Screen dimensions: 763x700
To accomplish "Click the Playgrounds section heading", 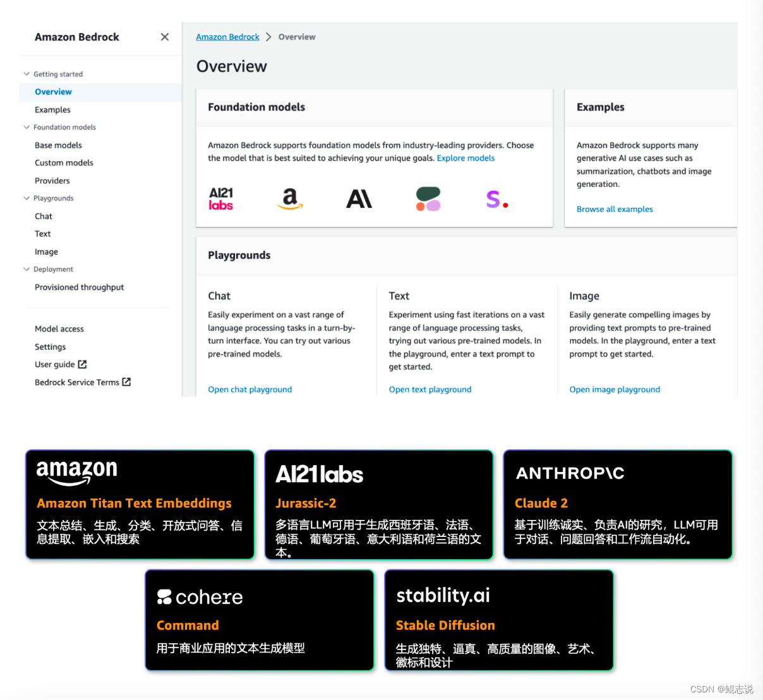I will click(x=239, y=255).
